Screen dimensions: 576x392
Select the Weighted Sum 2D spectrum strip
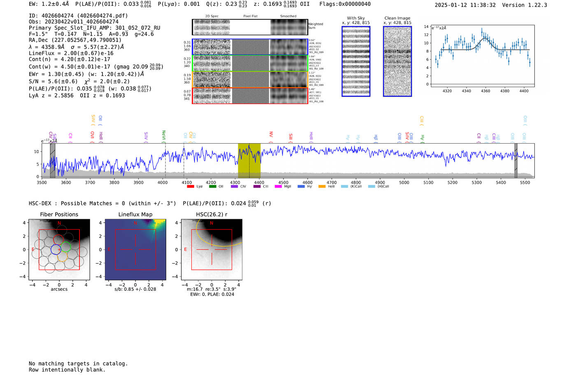coord(250,27)
